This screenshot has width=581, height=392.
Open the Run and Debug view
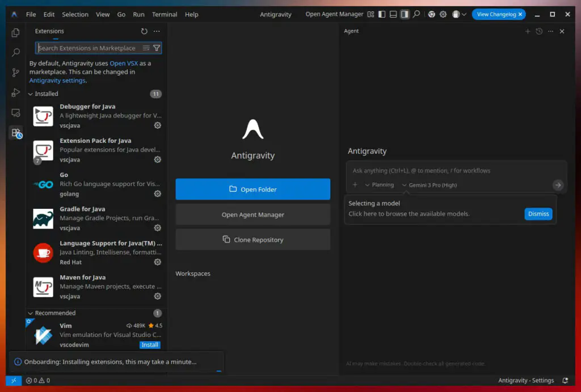tap(16, 92)
